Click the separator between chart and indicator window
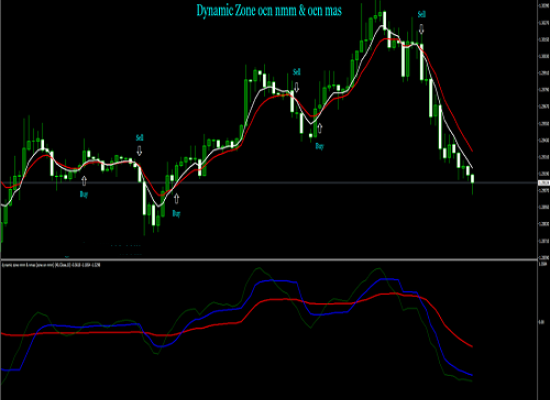Viewport: 550px width, 400px height. pos(269,260)
